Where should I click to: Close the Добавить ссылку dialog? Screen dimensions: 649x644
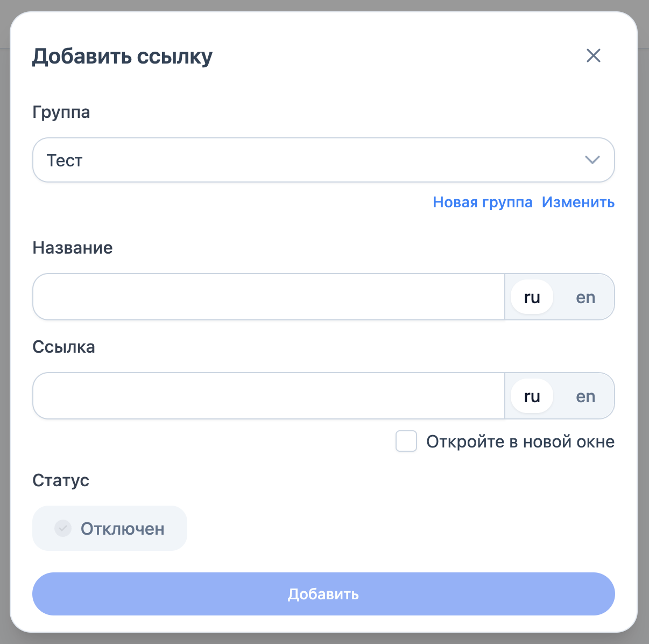pos(593,55)
